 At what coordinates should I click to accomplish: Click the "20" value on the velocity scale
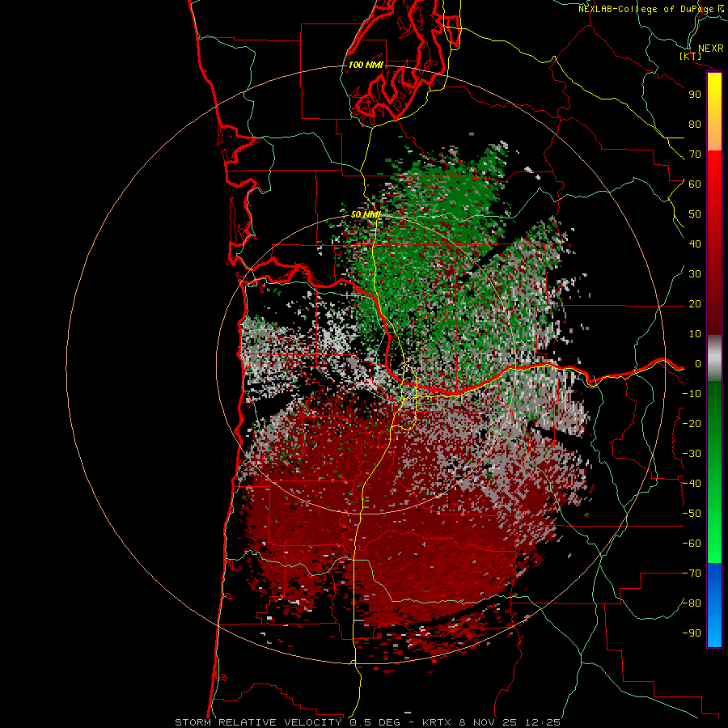click(x=695, y=303)
